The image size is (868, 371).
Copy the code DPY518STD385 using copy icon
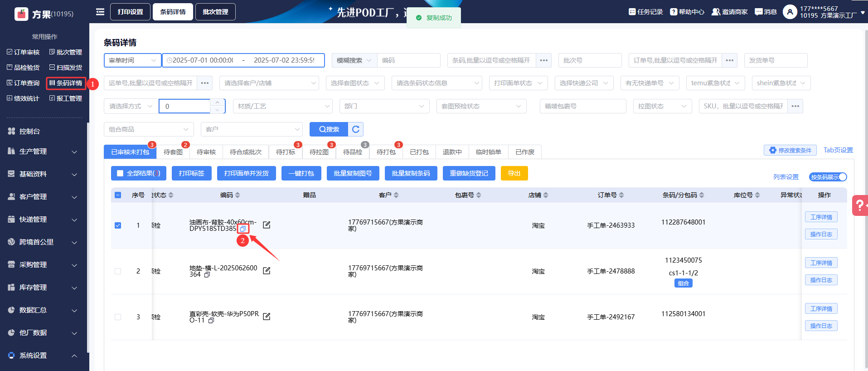coord(243,229)
